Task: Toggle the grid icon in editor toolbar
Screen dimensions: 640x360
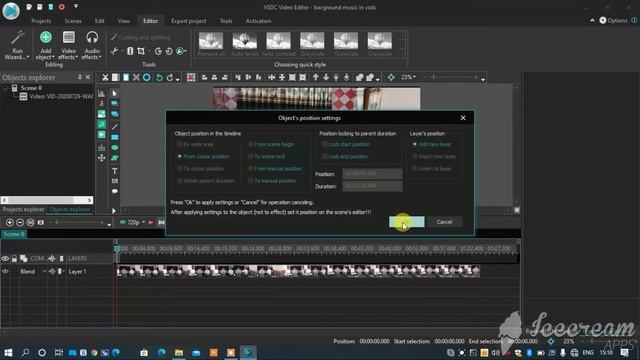Action: coord(191,78)
